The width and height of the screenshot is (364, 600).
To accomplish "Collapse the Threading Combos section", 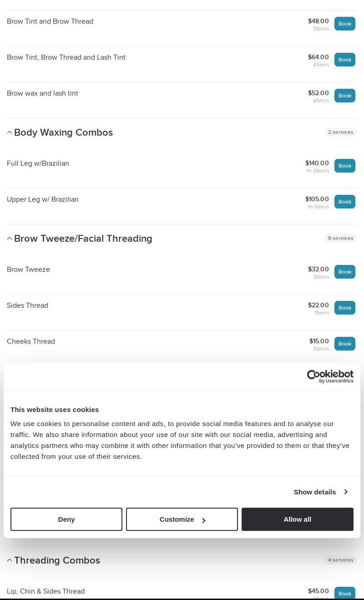I will click(x=10, y=560).
